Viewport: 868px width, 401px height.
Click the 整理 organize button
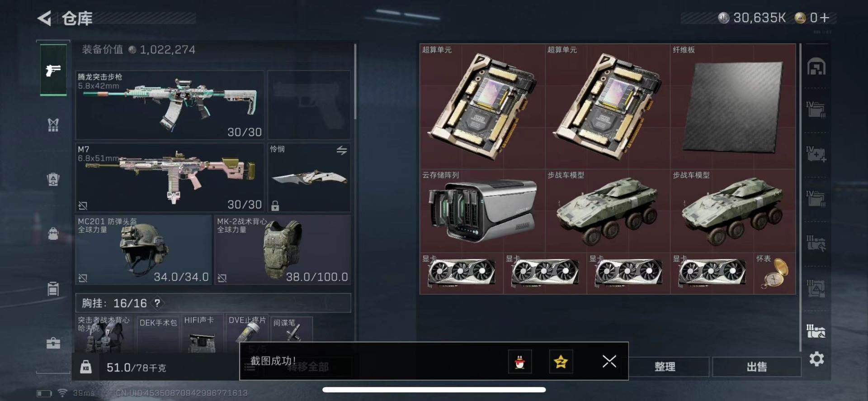665,367
